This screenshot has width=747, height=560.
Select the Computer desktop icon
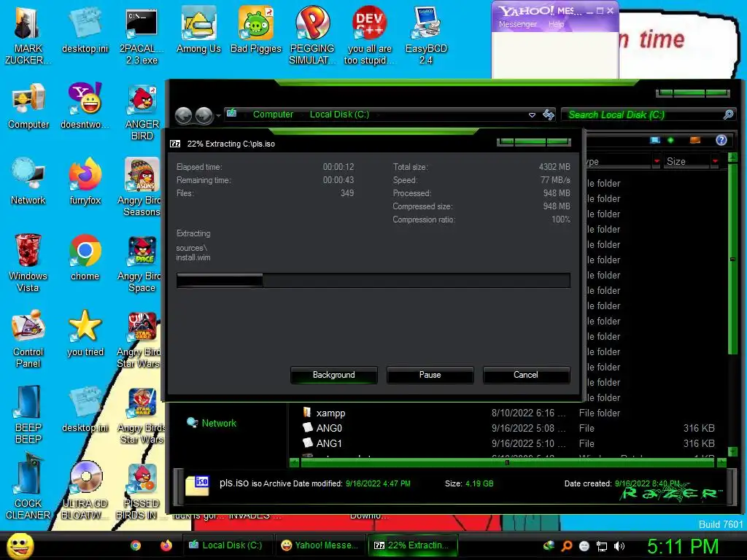[x=28, y=107]
